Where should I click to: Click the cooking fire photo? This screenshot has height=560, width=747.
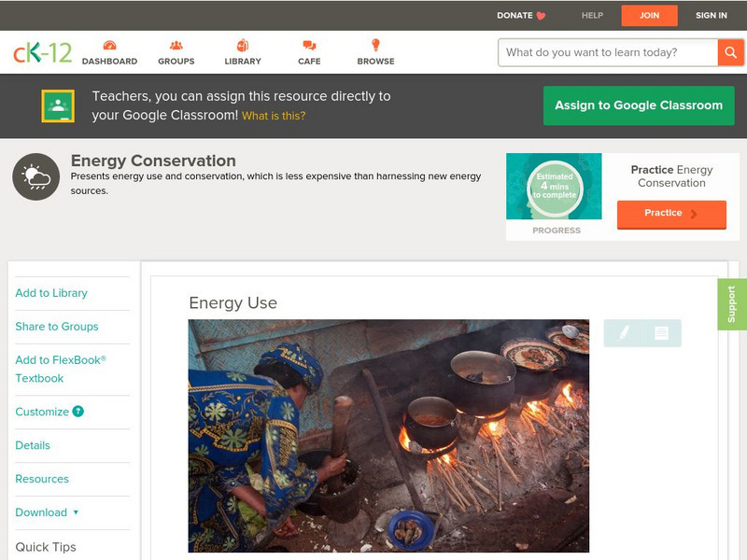(x=388, y=436)
